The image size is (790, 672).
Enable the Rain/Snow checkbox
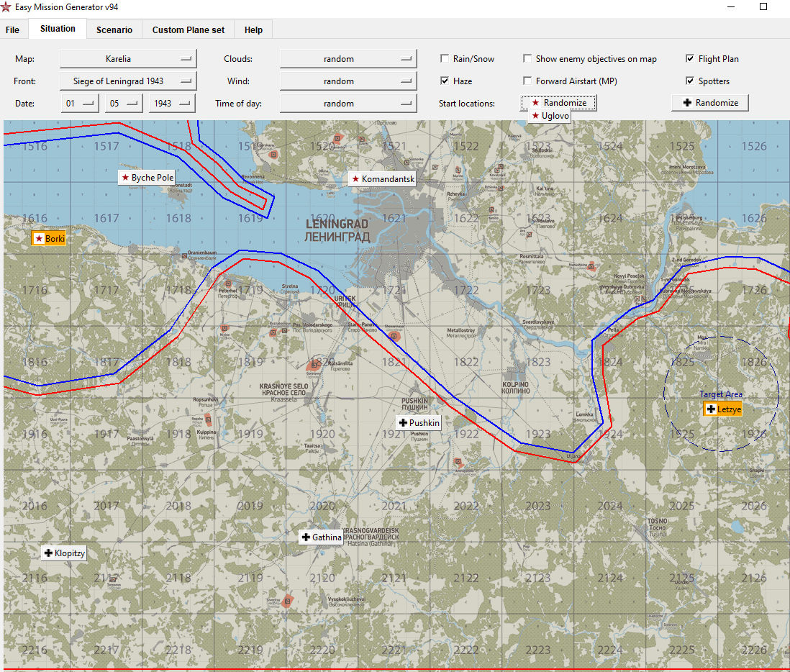(445, 59)
